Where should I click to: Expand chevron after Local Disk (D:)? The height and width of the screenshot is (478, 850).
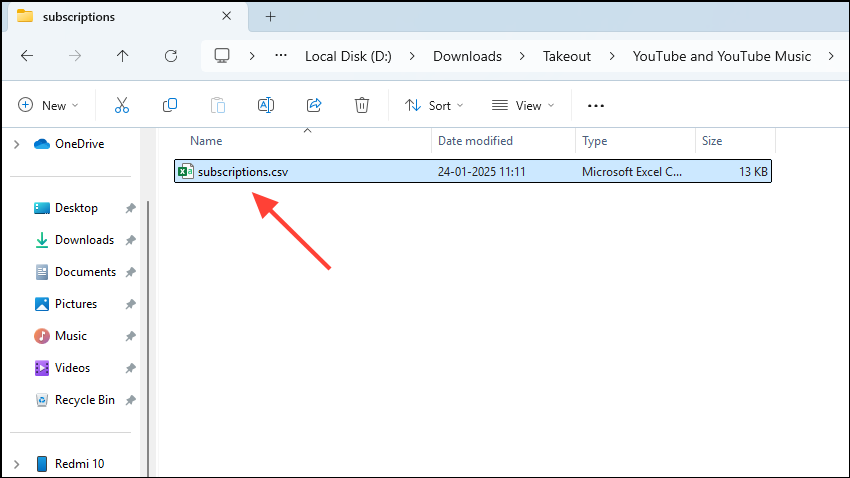point(412,56)
